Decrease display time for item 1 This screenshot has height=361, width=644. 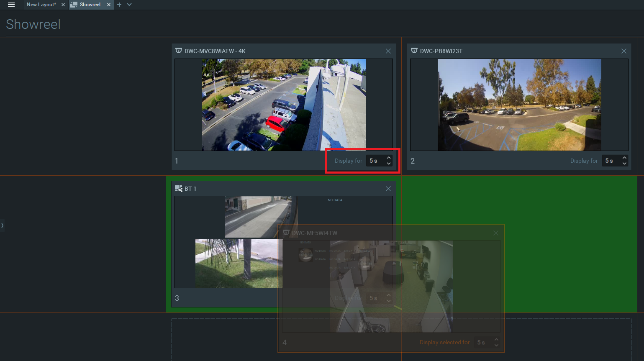coord(389,164)
